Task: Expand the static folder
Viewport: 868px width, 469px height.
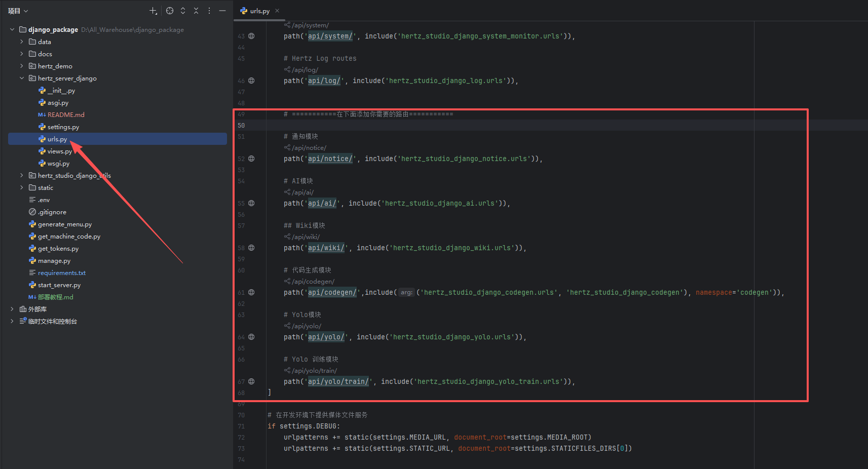Action: [x=22, y=187]
